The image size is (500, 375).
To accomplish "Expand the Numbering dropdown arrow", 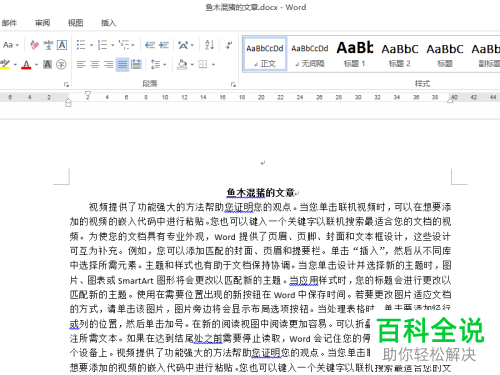I will (112, 45).
